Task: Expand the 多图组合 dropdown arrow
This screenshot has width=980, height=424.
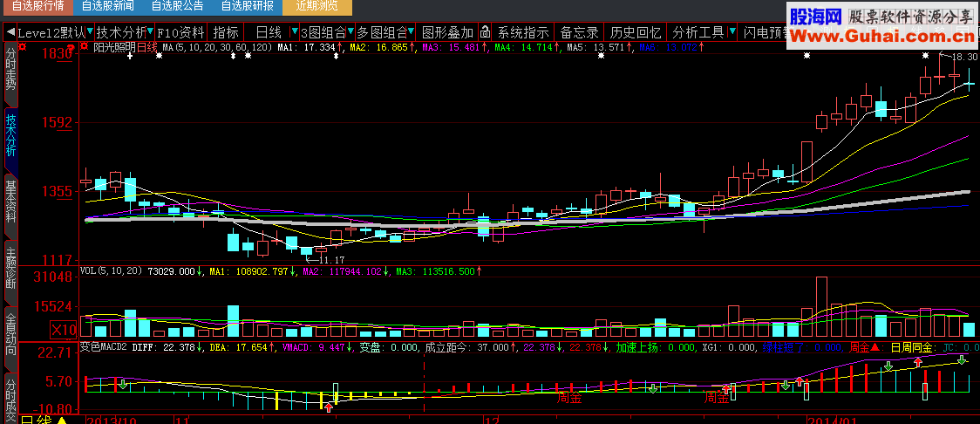Action: coord(412,31)
